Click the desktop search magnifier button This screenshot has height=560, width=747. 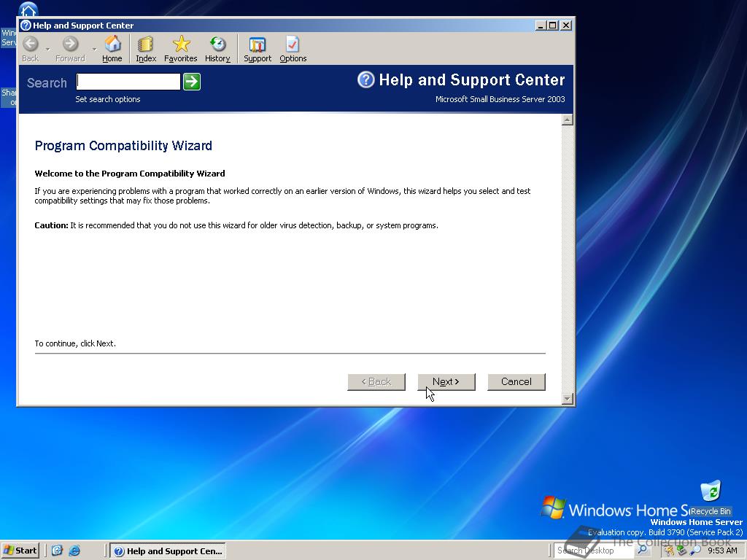(x=643, y=551)
